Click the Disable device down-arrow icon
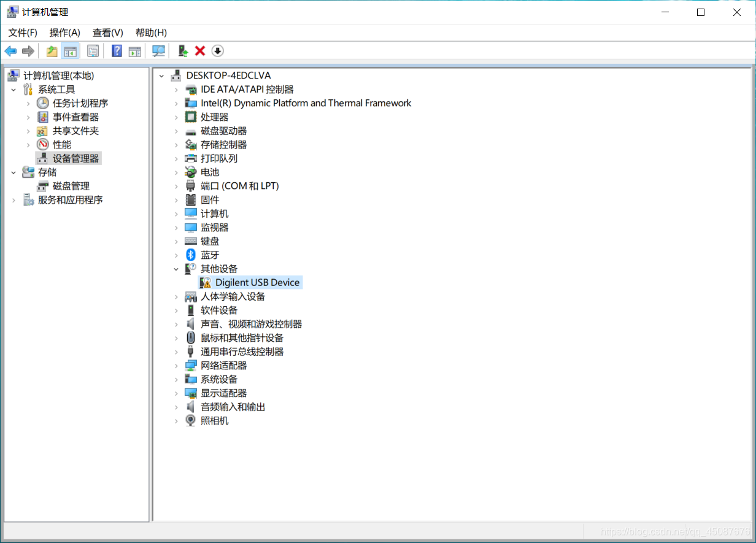 pyautogui.click(x=217, y=51)
